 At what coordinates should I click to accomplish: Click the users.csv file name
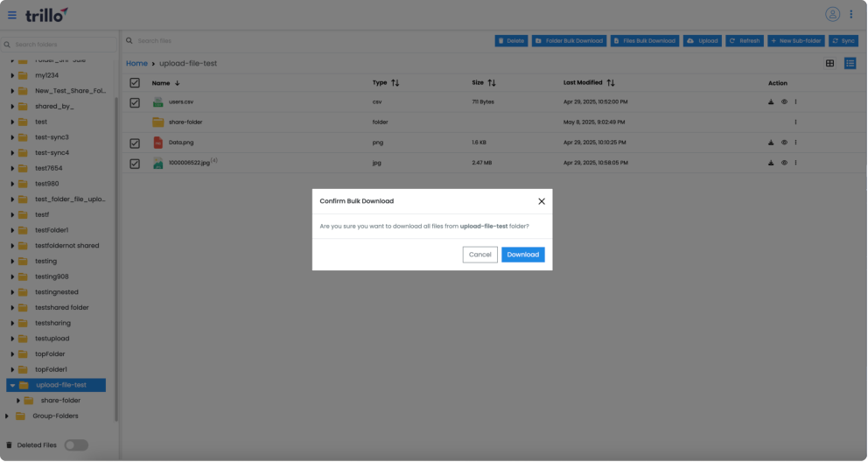181,101
